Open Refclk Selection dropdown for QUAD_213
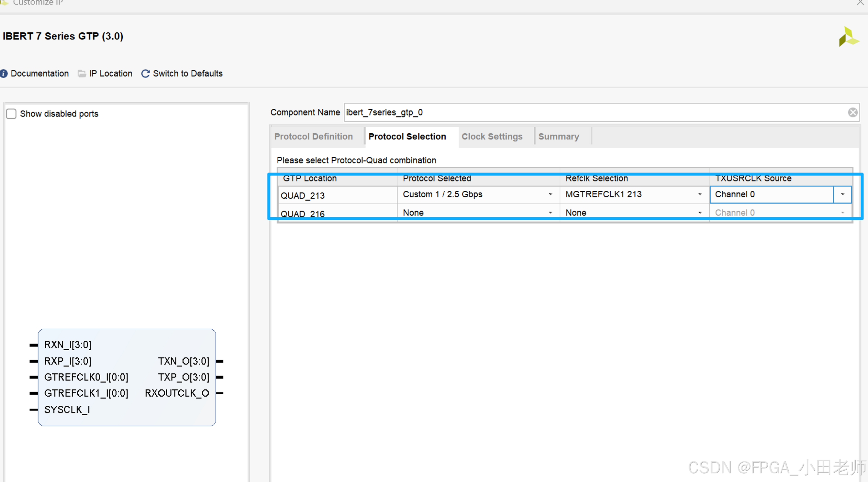This screenshot has width=868, height=482. (699, 194)
